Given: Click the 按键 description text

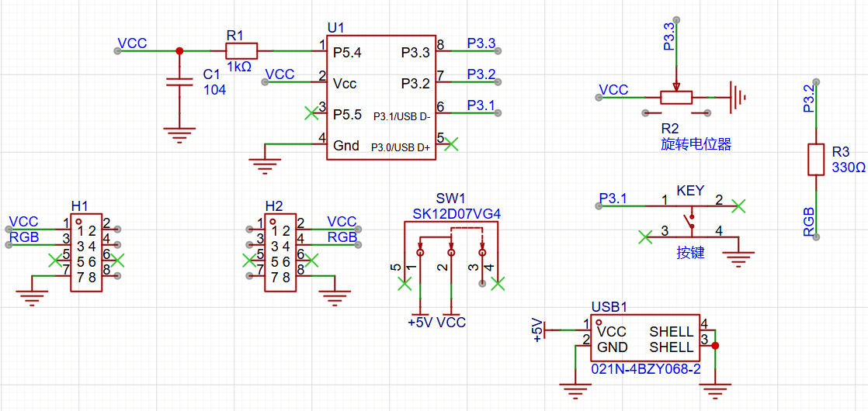Looking at the screenshot, I should (690, 252).
